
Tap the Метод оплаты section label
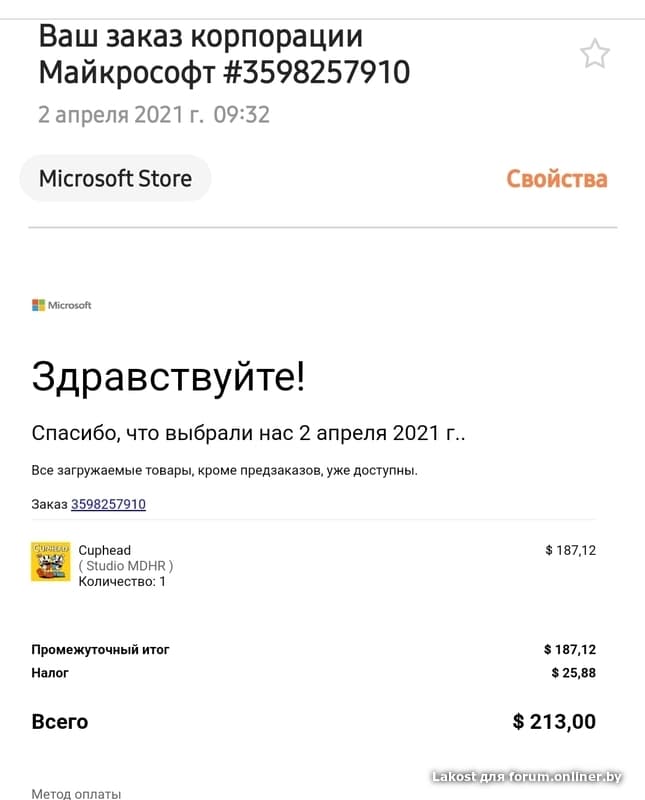pyautogui.click(x=77, y=793)
